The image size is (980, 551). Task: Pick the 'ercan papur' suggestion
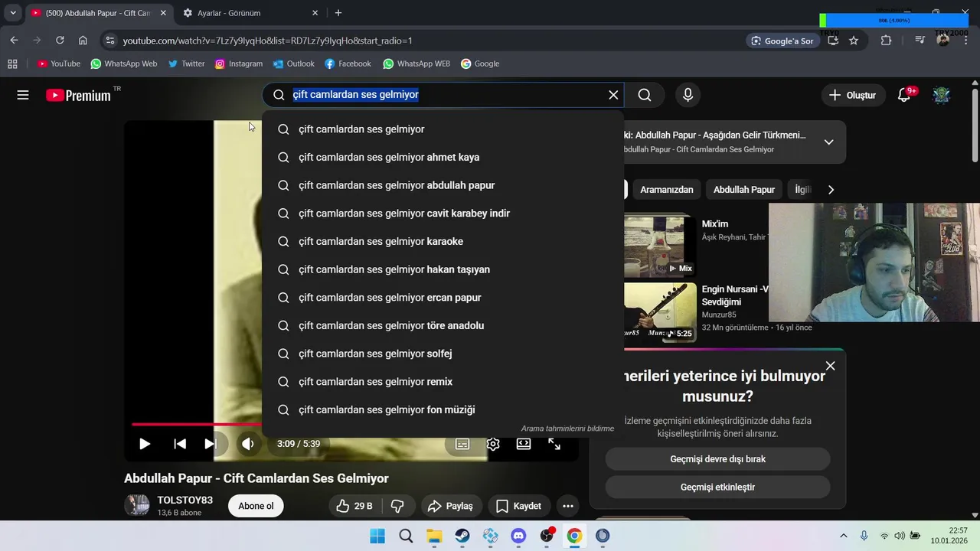(443, 298)
